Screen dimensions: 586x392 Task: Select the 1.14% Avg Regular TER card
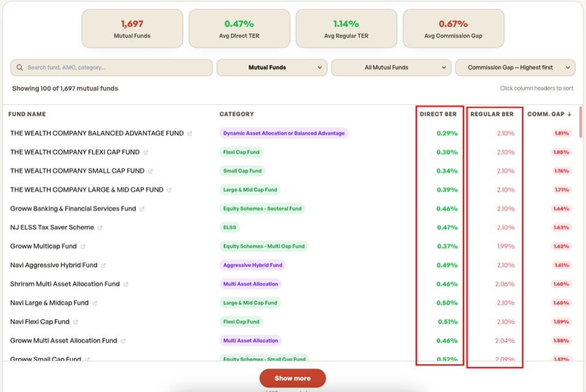pyautogui.click(x=346, y=29)
